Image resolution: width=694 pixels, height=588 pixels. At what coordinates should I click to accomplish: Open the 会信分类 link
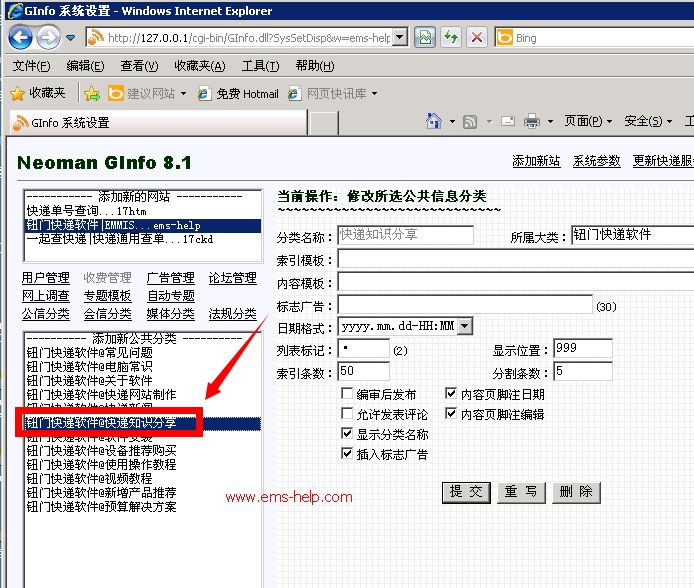[x=108, y=314]
